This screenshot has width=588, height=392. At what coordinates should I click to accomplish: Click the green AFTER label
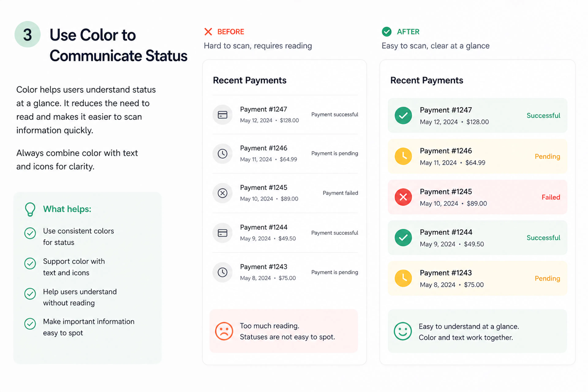(408, 32)
